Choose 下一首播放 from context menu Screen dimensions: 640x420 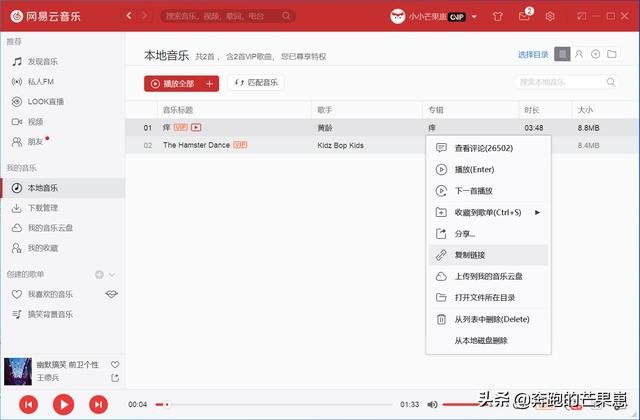point(488,191)
